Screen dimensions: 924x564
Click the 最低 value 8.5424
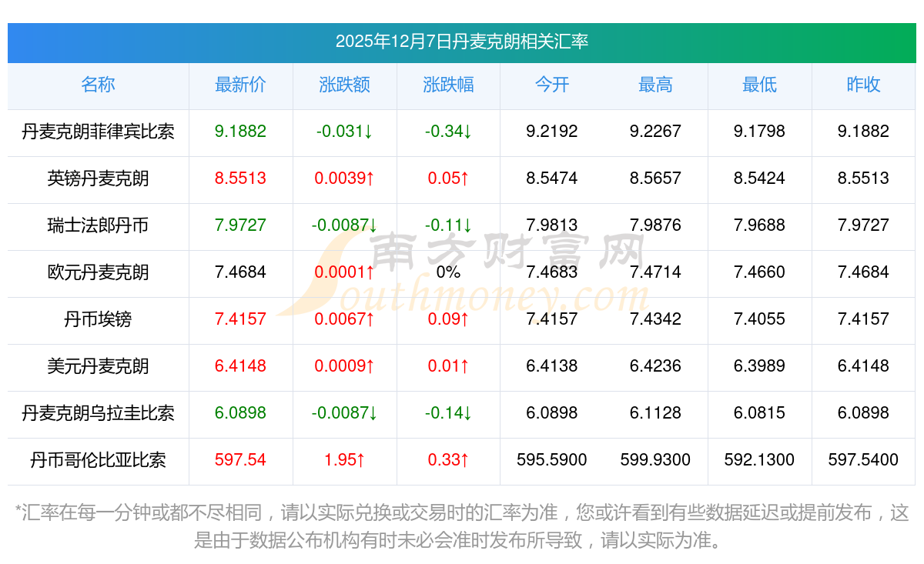point(759,179)
